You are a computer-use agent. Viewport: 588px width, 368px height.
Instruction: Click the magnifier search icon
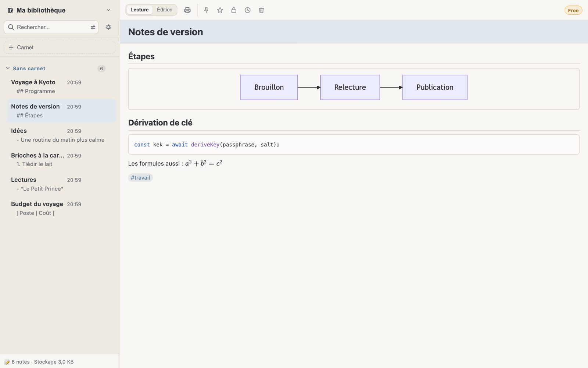click(x=11, y=27)
